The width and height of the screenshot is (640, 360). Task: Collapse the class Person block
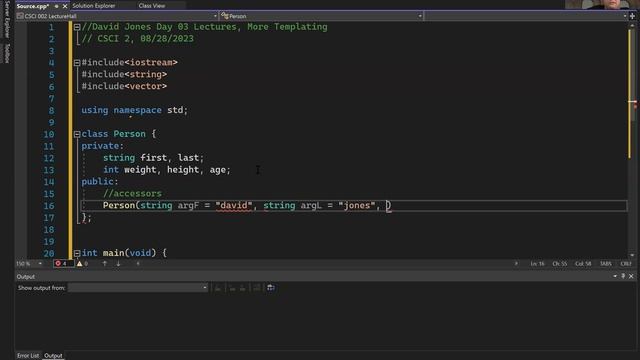(x=77, y=134)
